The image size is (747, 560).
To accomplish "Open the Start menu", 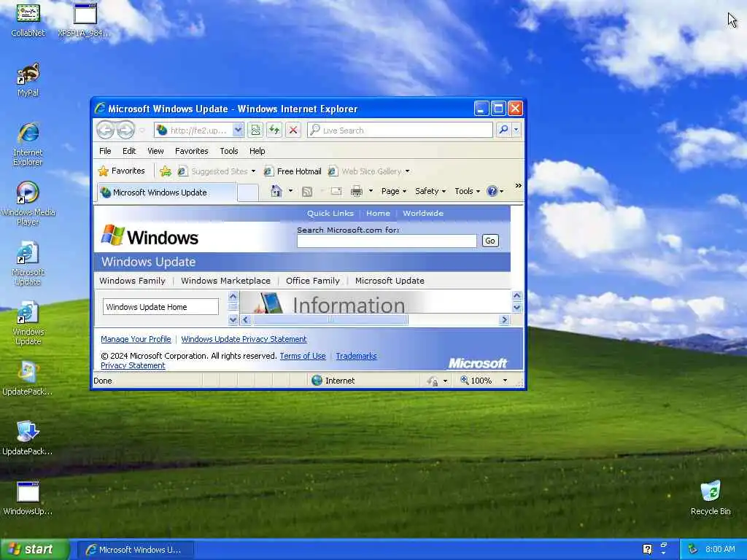I will point(35,549).
